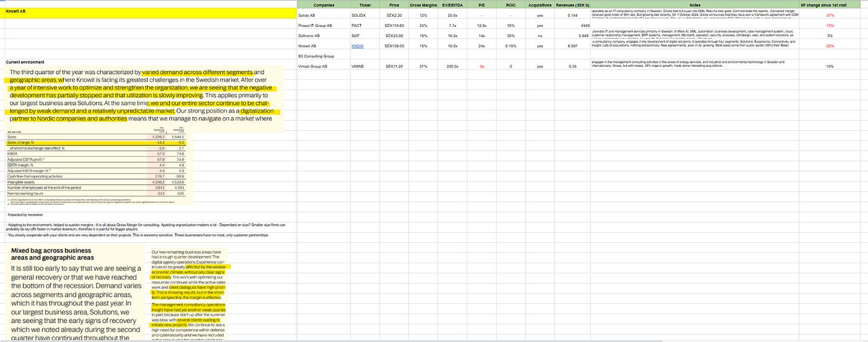Select the Solidx AB notes cell
Viewport: 868px width, 342px height.
tap(696, 14)
